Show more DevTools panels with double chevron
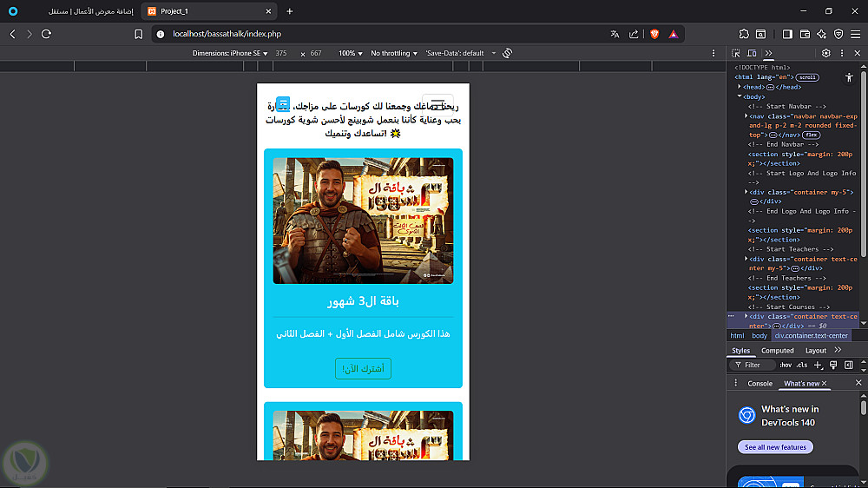Image resolution: width=868 pixels, height=488 pixels. tap(768, 53)
